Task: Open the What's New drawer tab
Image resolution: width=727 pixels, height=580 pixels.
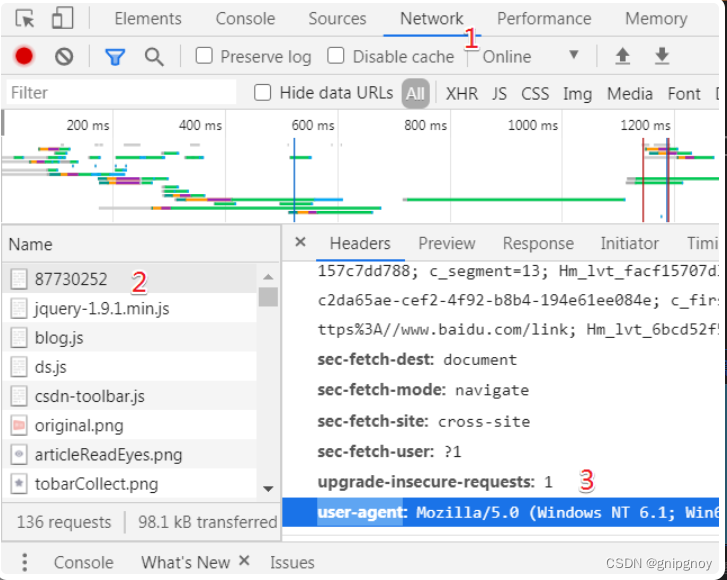Action: pyautogui.click(x=185, y=562)
